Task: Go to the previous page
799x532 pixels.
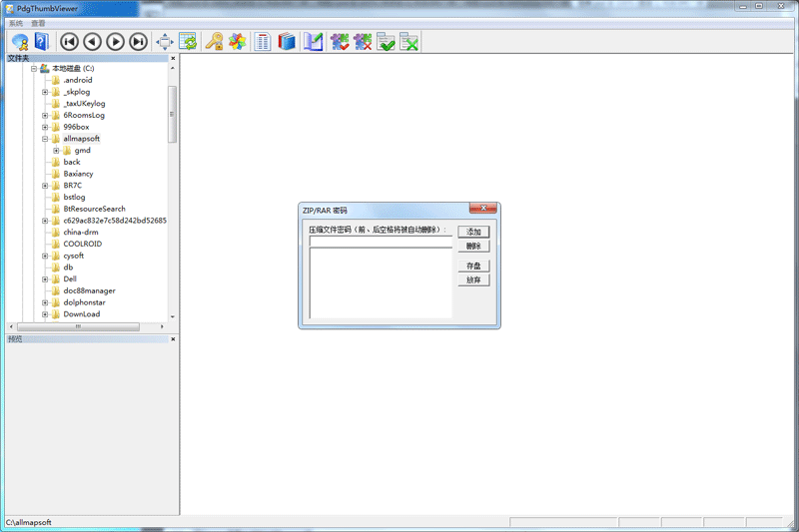Action: pos(92,42)
